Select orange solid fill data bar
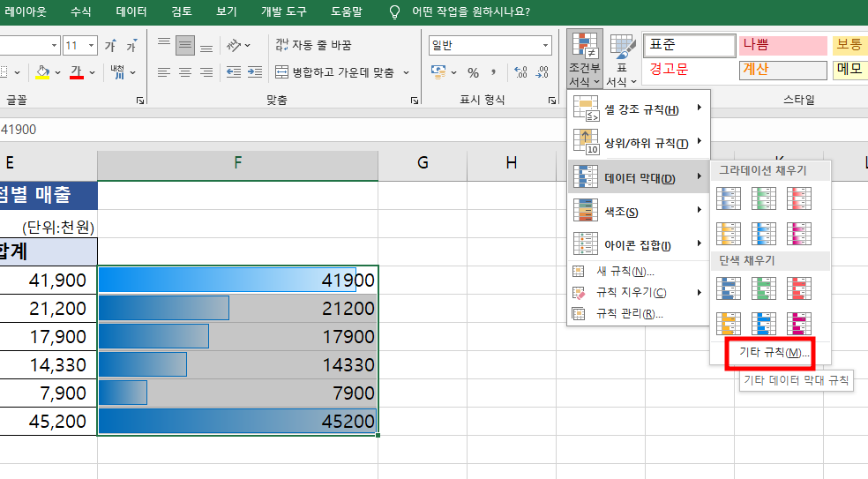868x479 pixels. (x=729, y=324)
